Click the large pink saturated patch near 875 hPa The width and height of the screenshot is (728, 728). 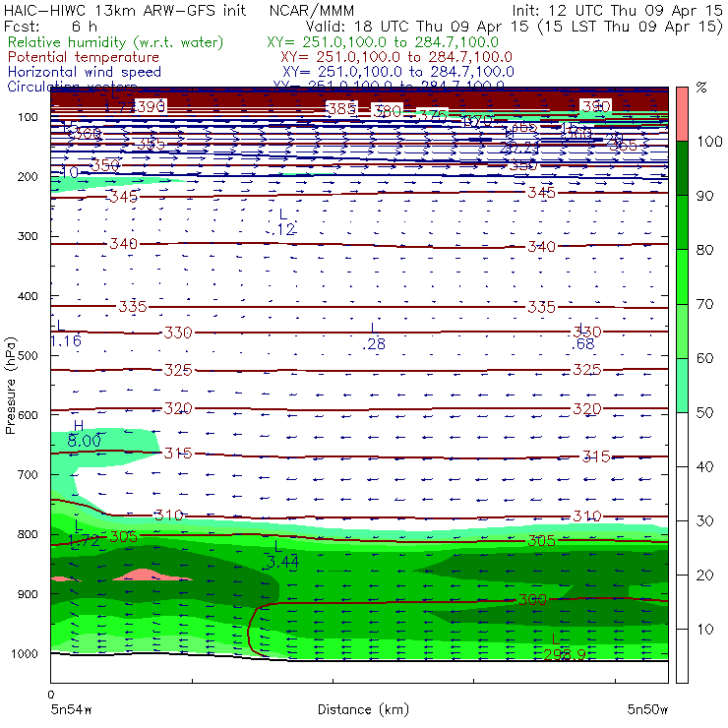(151, 575)
